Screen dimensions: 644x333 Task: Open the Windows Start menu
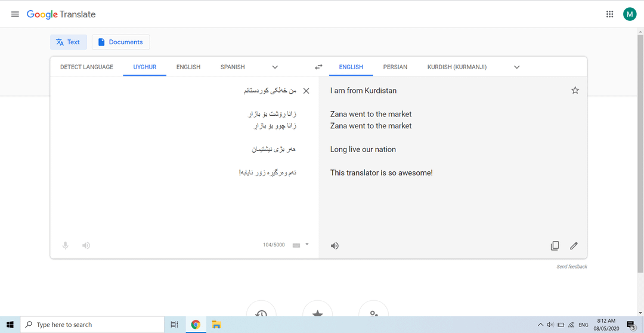10,325
